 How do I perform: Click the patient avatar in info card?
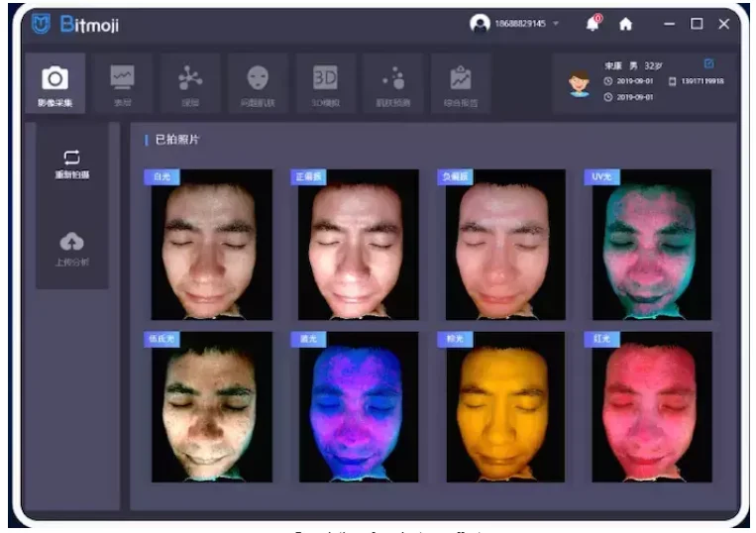579,82
